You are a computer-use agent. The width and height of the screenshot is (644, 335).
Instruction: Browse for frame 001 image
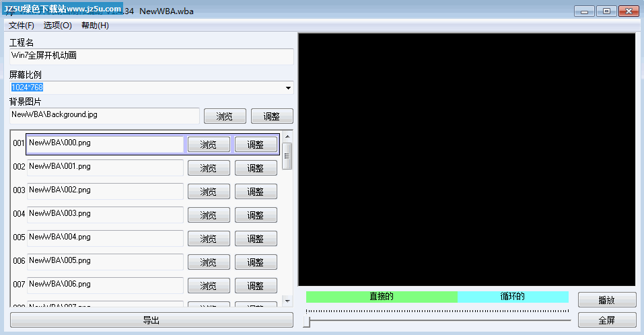click(x=209, y=145)
